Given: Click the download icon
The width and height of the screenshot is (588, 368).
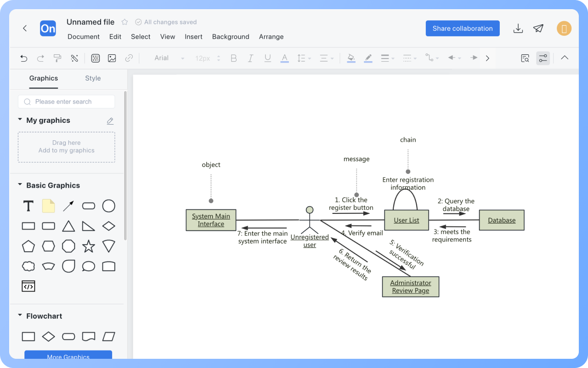Looking at the screenshot, I should [x=518, y=29].
